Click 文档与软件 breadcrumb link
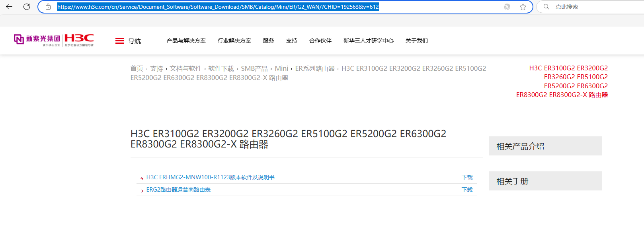Screen dimensions: 644x231 [x=185, y=68]
